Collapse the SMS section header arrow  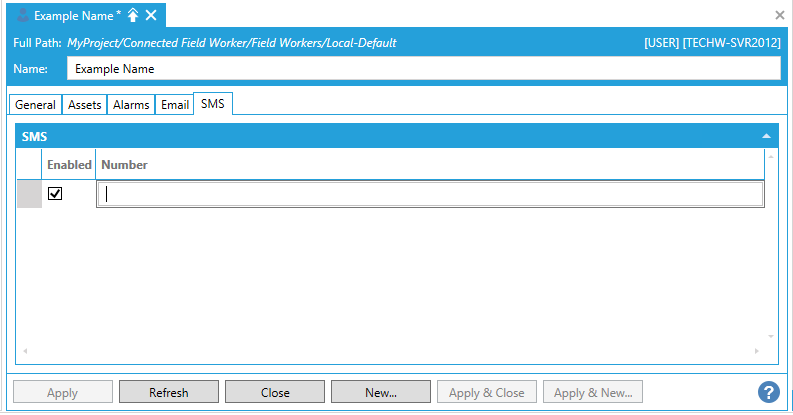pos(766,136)
